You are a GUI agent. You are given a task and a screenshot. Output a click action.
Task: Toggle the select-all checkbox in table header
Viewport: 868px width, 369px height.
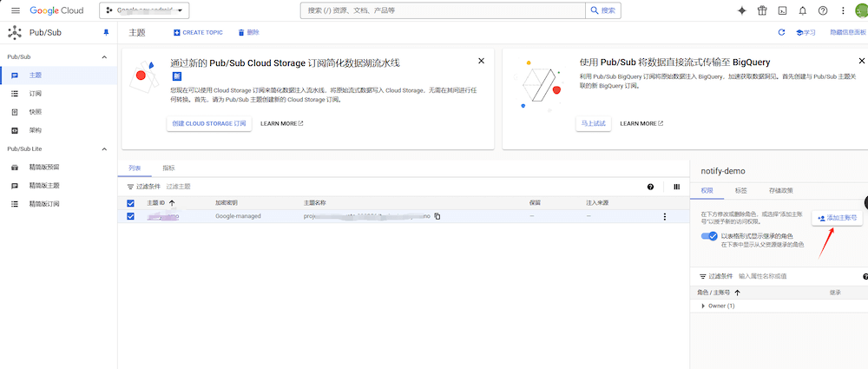pos(131,203)
